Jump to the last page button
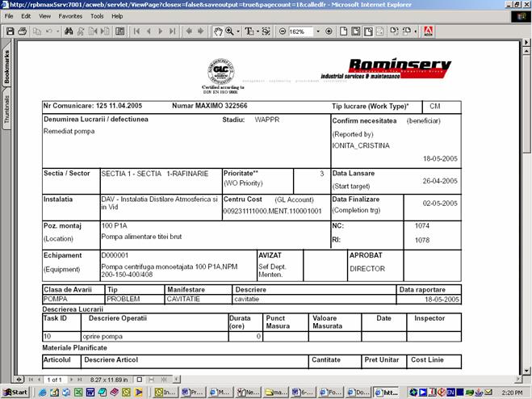This screenshot has height=399, width=532. click(x=173, y=31)
